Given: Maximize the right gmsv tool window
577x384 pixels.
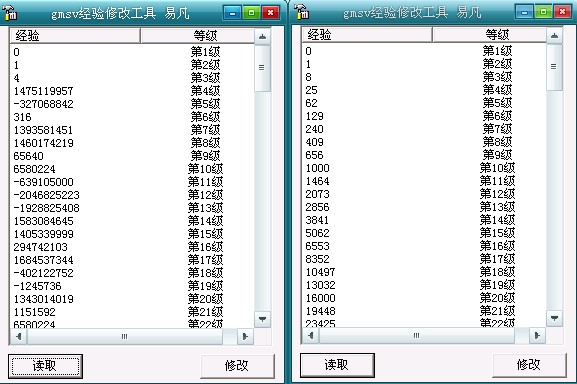Looking at the screenshot, I should (x=544, y=12).
